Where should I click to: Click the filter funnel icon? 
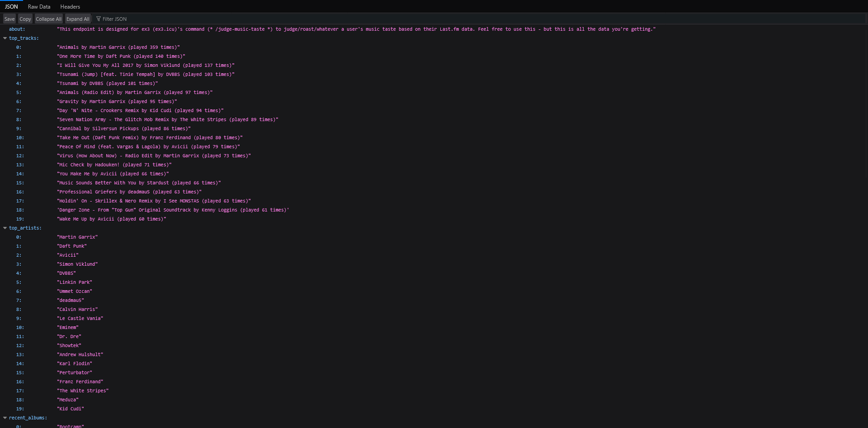tap(99, 19)
